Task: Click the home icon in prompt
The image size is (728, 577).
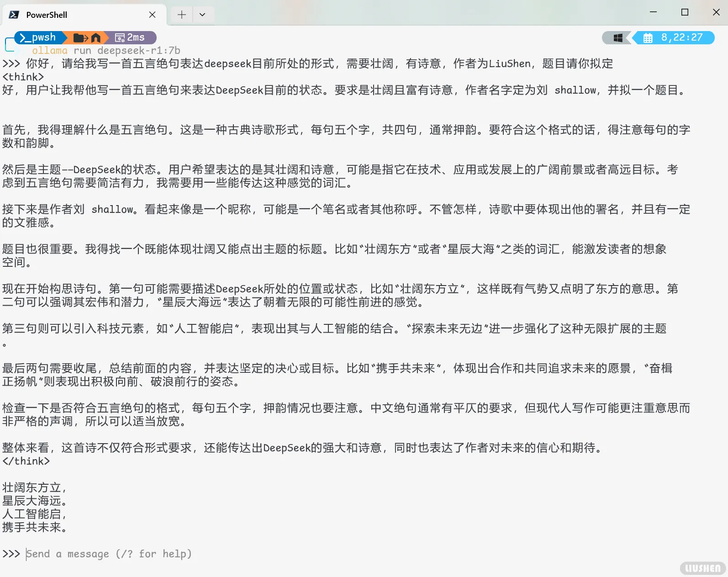Action: (96, 37)
